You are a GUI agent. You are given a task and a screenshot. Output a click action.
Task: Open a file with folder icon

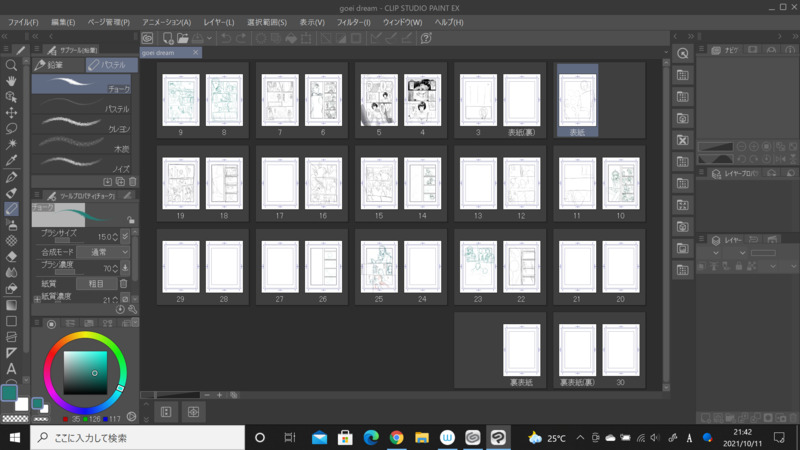pos(183,38)
